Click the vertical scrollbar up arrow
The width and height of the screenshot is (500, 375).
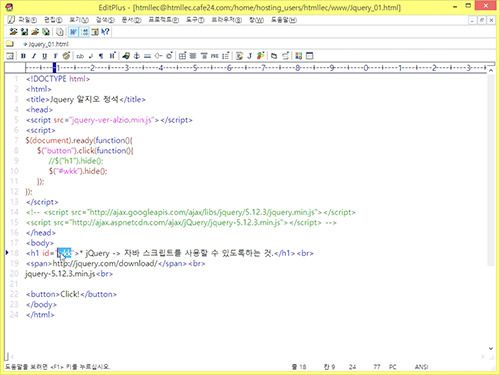click(491, 70)
